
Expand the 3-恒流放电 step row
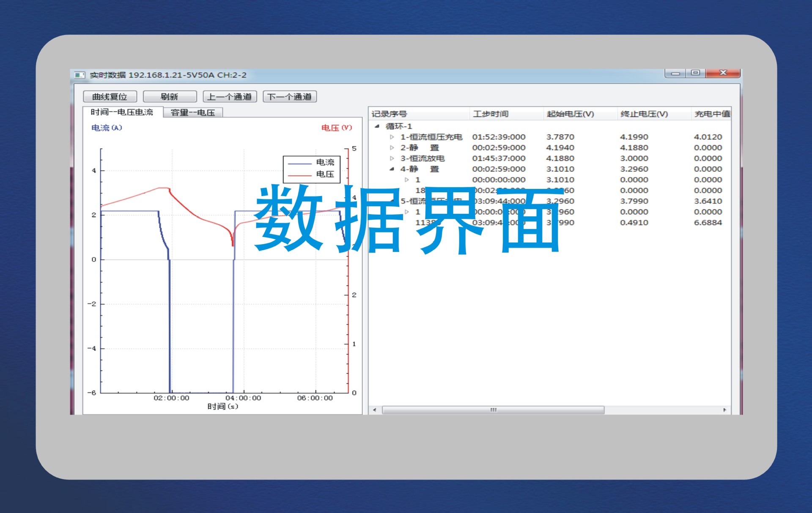point(392,158)
